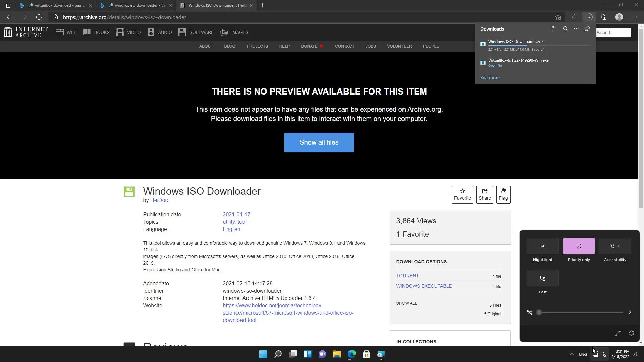Viewport: 644px width, 362px height.
Task: Pin the Downloads panel
Action: point(587,29)
